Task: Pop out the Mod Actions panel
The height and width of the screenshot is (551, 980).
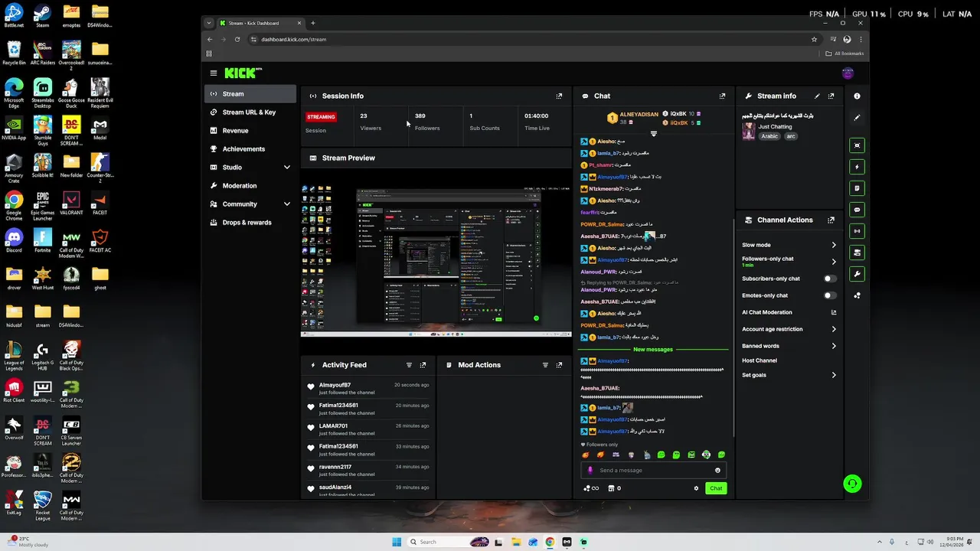Action: [560, 365]
